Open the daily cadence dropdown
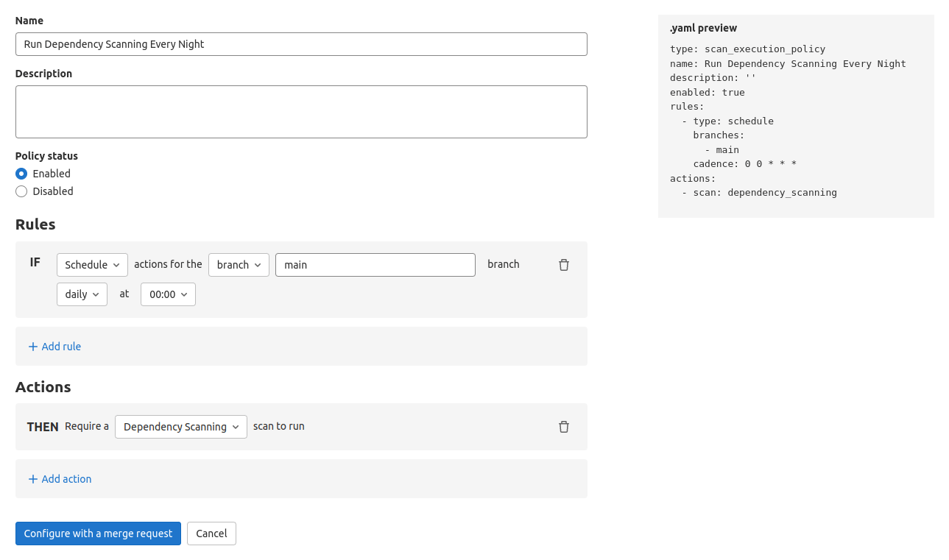Screen dimensions: 949x560 (x=82, y=294)
